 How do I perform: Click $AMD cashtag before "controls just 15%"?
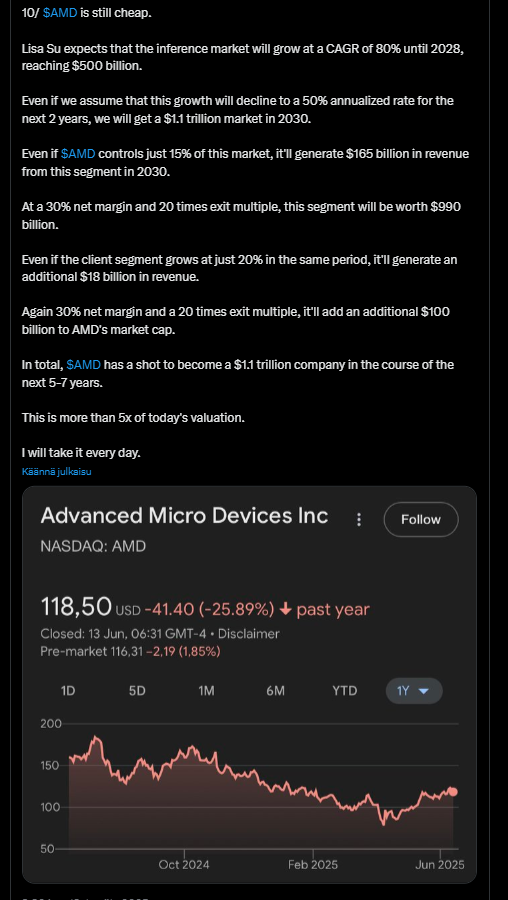pos(78,154)
